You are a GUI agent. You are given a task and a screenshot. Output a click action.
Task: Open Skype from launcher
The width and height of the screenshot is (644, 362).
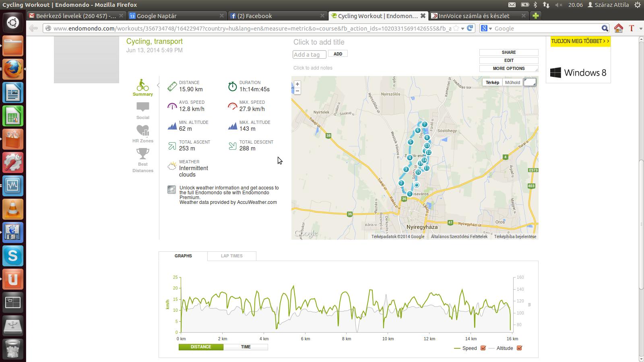pyautogui.click(x=13, y=256)
